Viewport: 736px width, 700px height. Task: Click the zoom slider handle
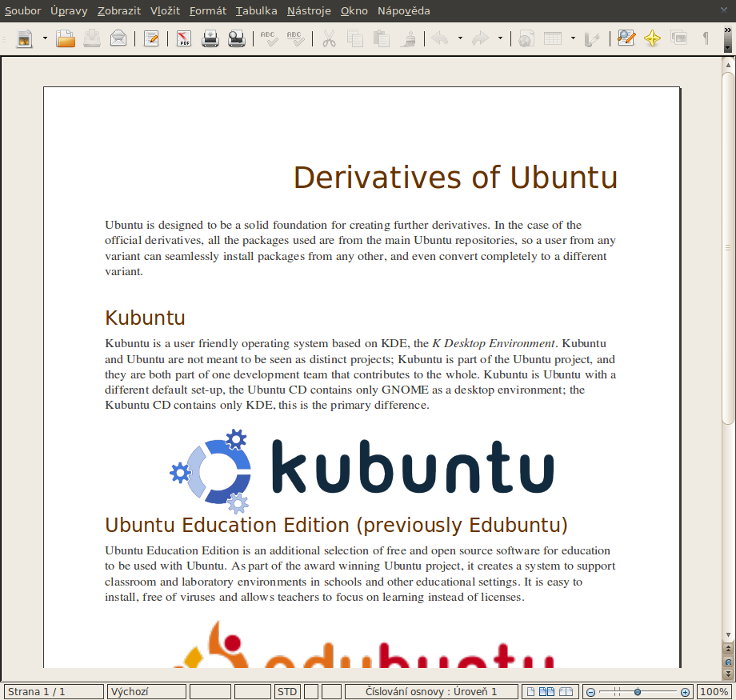(x=638, y=691)
